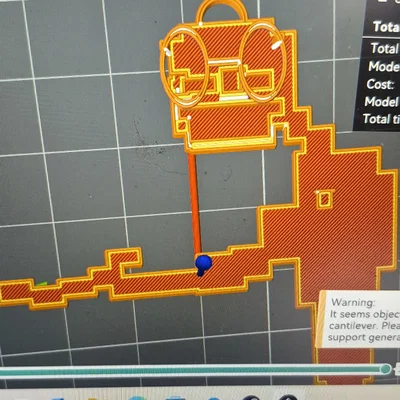The width and height of the screenshot is (400, 400).
Task: Click the round handle on the teal slider
Action: pos(386,369)
